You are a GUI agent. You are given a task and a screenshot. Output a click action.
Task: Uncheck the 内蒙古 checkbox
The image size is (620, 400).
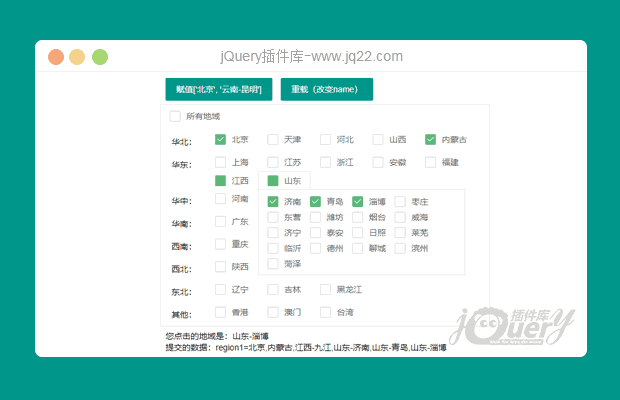click(431, 140)
